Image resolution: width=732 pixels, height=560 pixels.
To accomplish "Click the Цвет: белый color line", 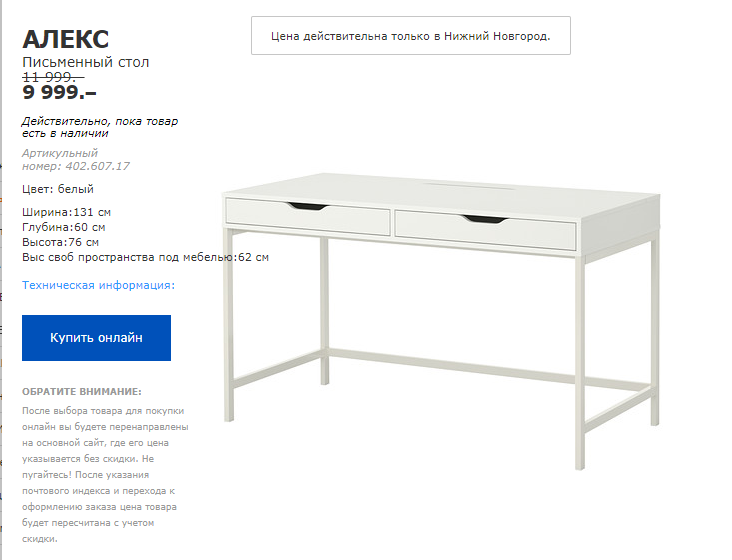I will [x=58, y=189].
